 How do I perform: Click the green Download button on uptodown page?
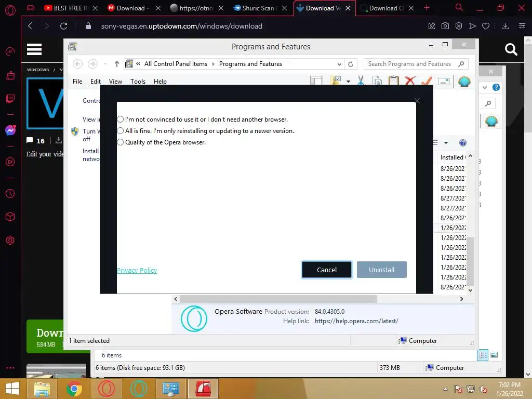[45, 337]
